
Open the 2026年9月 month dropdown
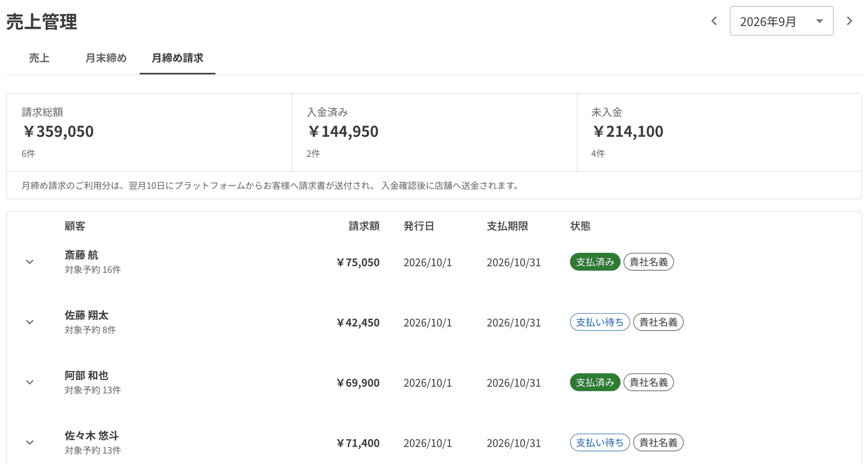pos(781,21)
